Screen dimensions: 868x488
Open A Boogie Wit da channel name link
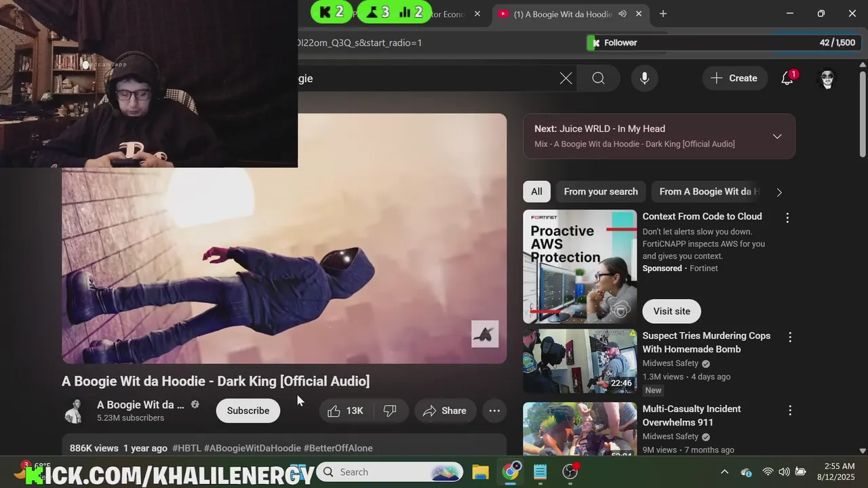[140, 405]
